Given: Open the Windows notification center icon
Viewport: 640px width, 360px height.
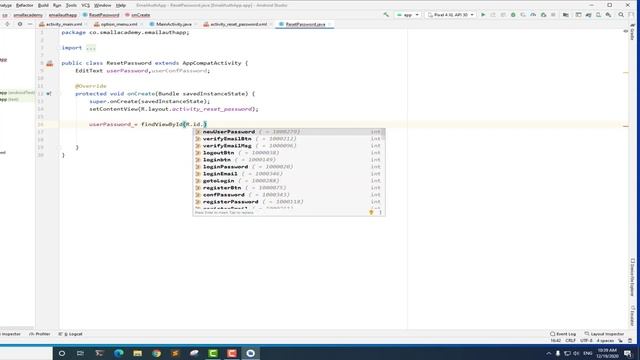Looking at the screenshot, I should 627,353.
